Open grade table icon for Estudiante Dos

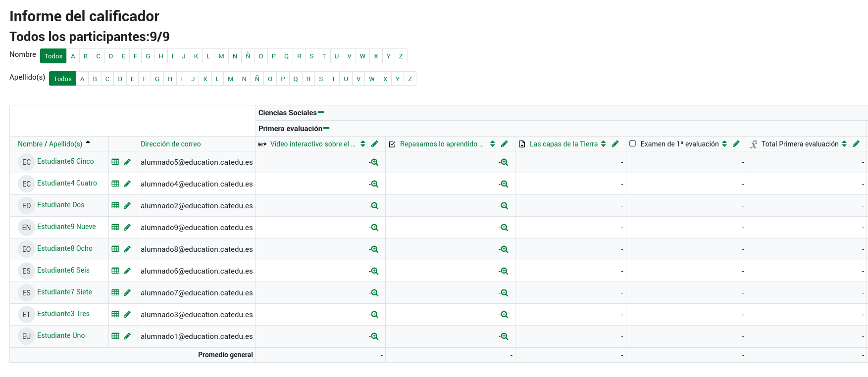click(x=115, y=205)
